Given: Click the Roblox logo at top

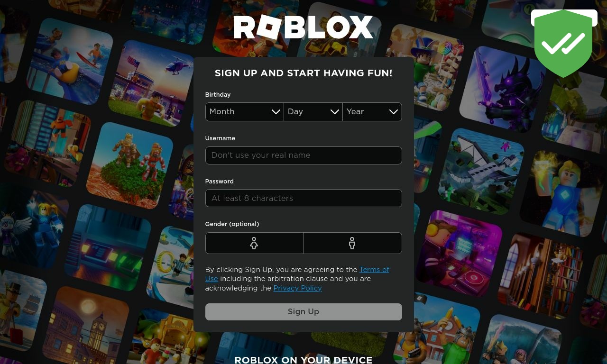Looking at the screenshot, I should 303,27.
